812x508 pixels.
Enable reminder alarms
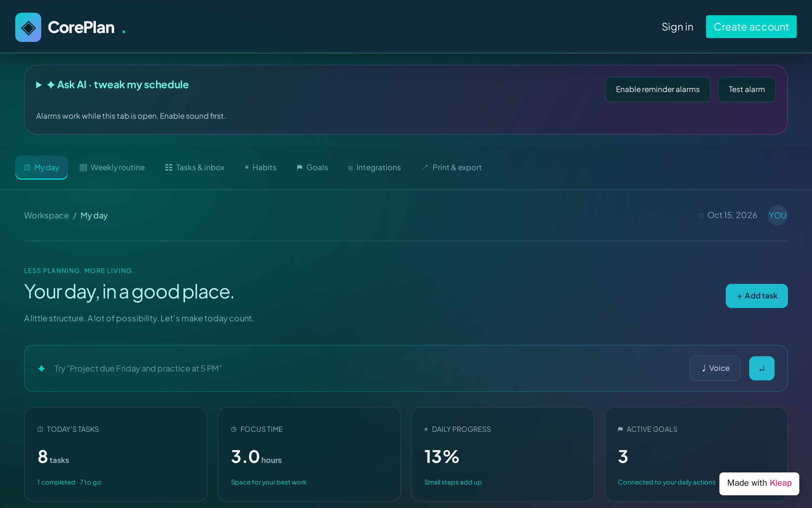(x=657, y=89)
